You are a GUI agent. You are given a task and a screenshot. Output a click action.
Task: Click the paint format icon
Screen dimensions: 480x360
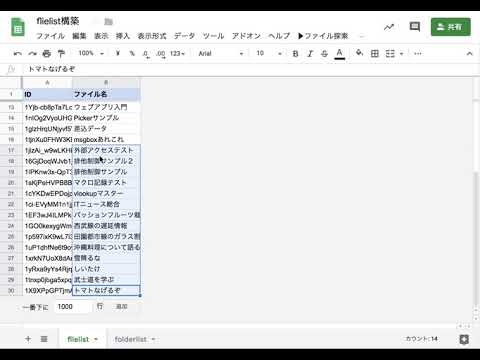(x=61, y=53)
